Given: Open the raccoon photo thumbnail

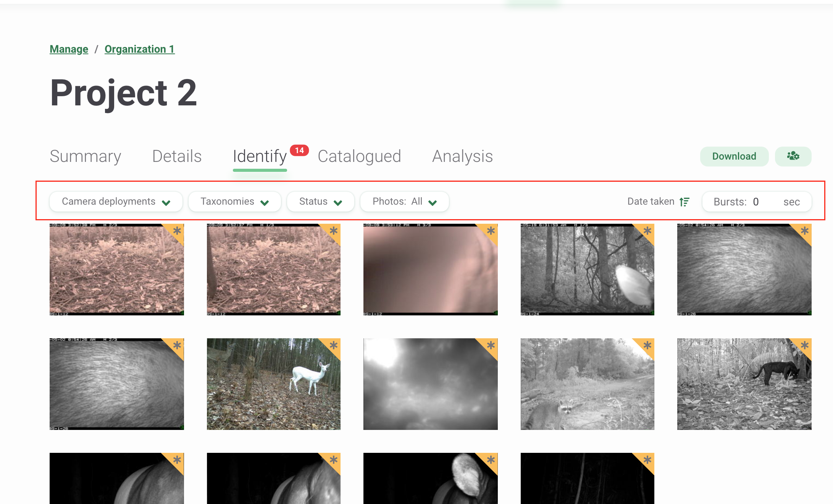Looking at the screenshot, I should [x=588, y=384].
